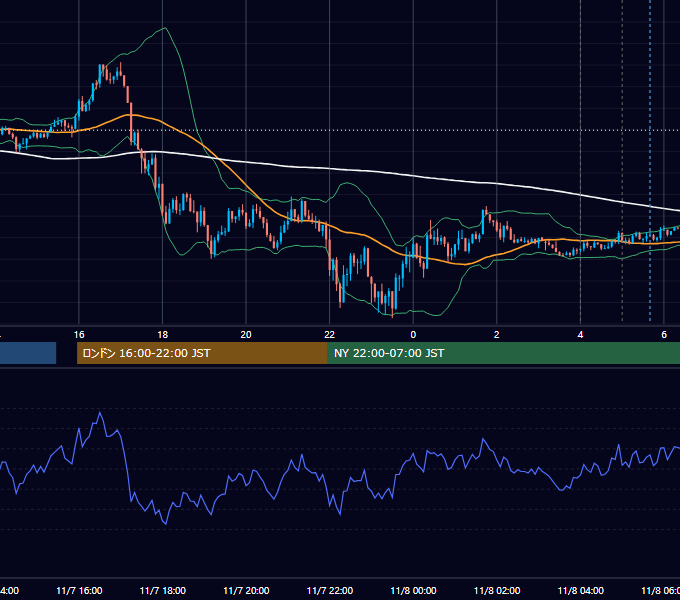Viewport: 680px width, 600px height.
Task: Click the blue session bar before London
Action: coord(28,353)
